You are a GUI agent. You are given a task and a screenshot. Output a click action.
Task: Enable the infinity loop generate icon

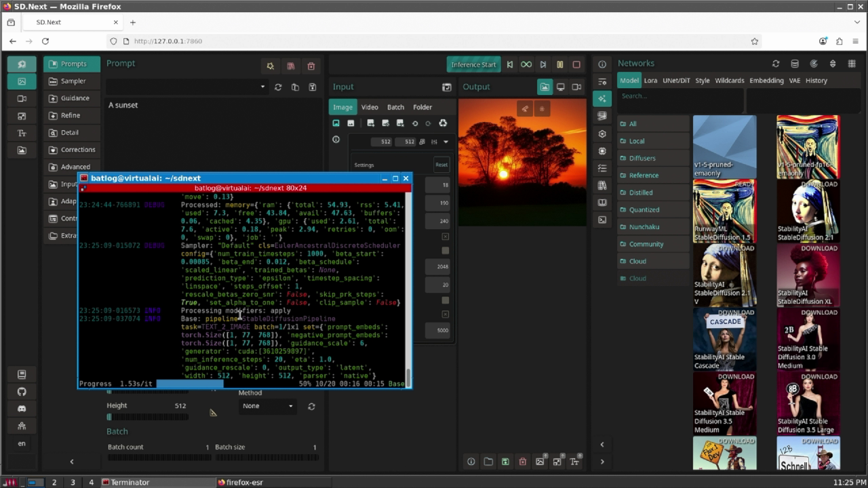(526, 64)
